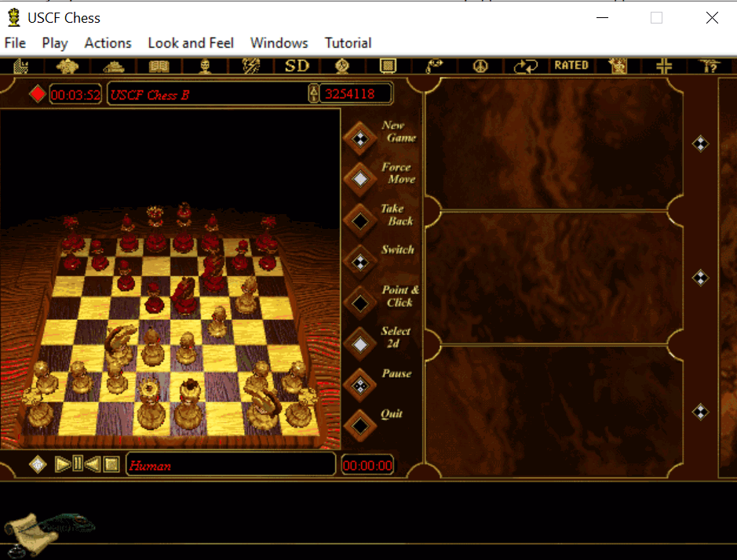The width and height of the screenshot is (737, 560).
Task: Click the tank icon in the top toolbar
Action: pyautogui.click(x=113, y=66)
